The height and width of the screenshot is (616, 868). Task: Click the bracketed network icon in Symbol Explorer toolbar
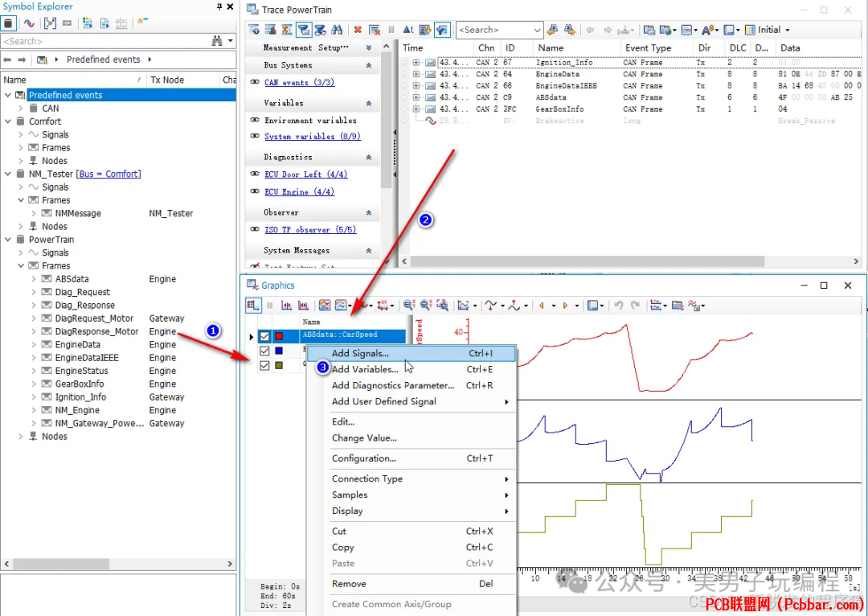coord(50,23)
